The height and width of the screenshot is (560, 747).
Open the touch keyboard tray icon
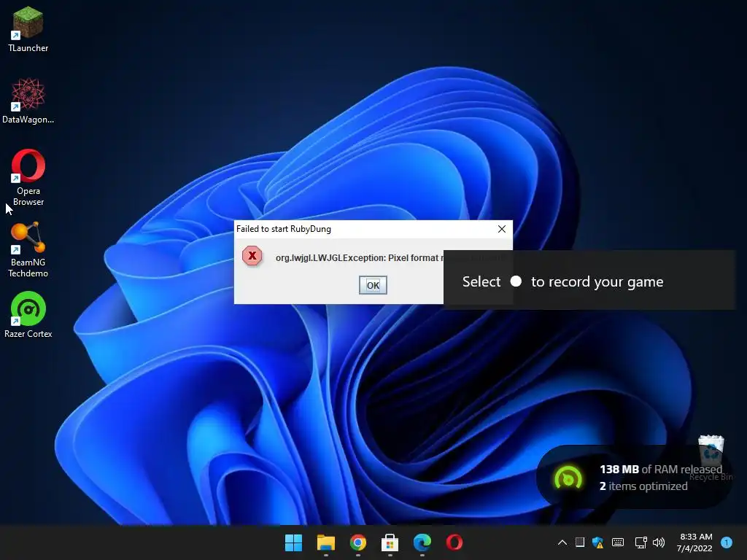click(617, 542)
